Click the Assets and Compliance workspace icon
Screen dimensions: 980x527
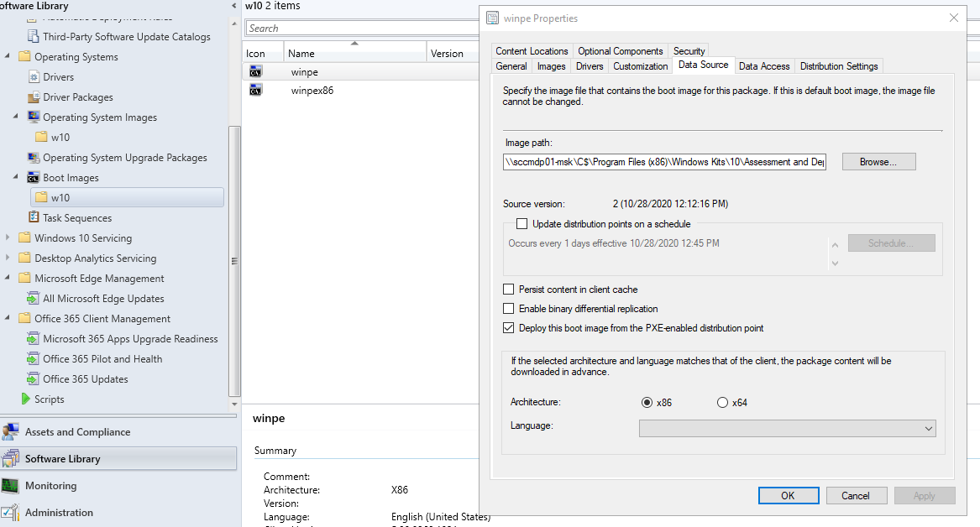point(10,431)
